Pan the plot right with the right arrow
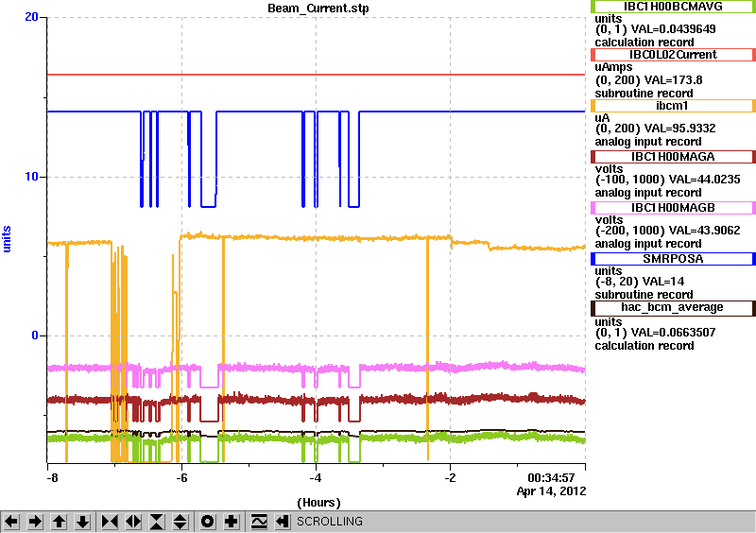 coord(35,522)
